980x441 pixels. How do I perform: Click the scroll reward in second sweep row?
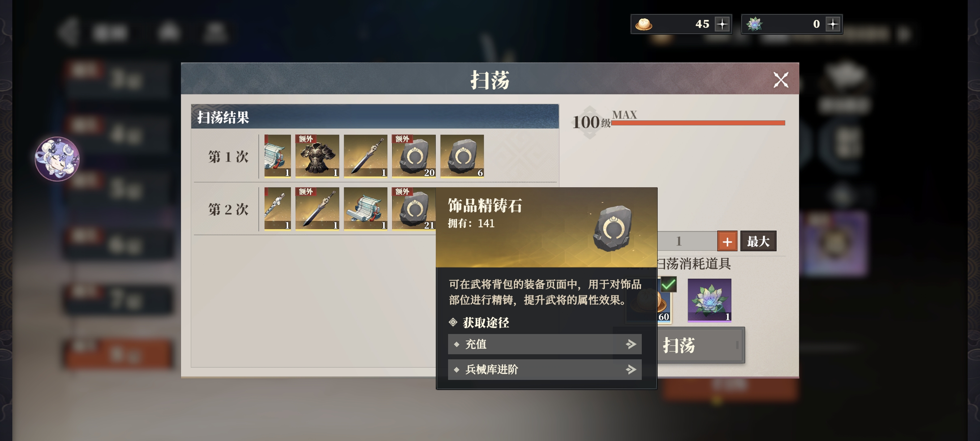(365, 209)
